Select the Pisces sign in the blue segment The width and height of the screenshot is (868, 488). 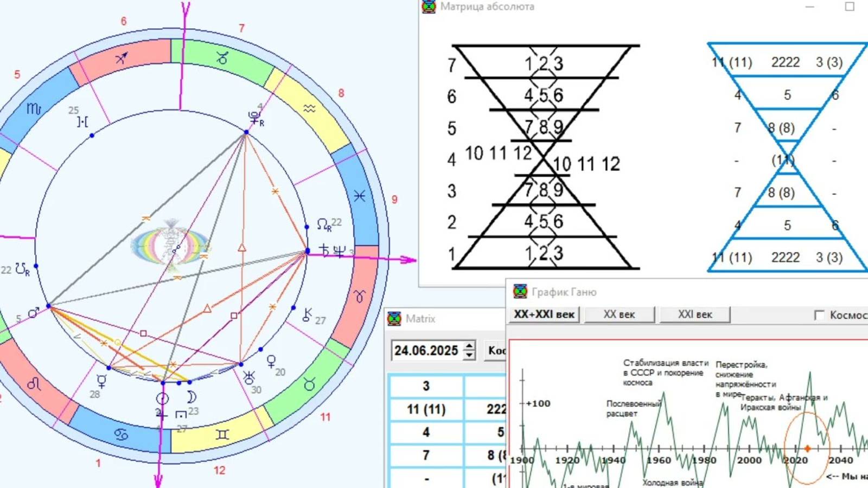pos(359,196)
